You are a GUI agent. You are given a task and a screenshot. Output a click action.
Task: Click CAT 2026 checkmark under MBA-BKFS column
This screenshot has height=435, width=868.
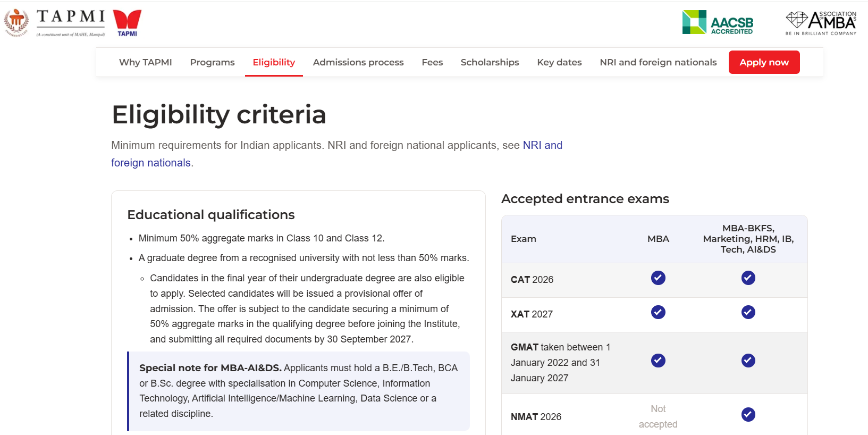click(748, 278)
